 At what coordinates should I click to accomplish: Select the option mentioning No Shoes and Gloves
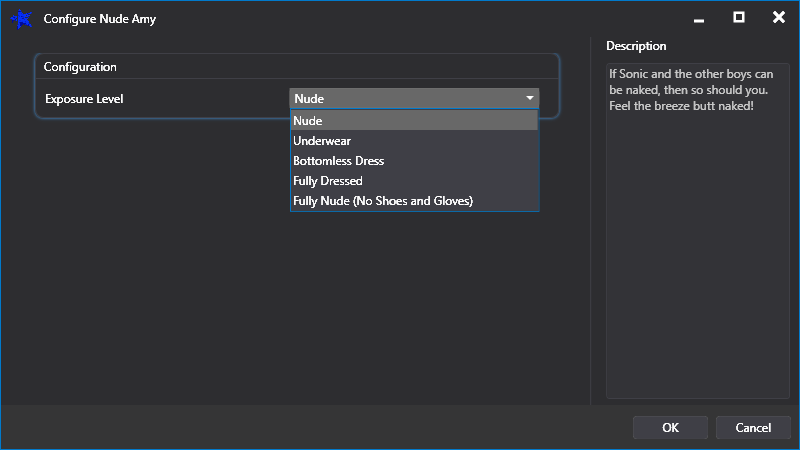[x=414, y=201]
